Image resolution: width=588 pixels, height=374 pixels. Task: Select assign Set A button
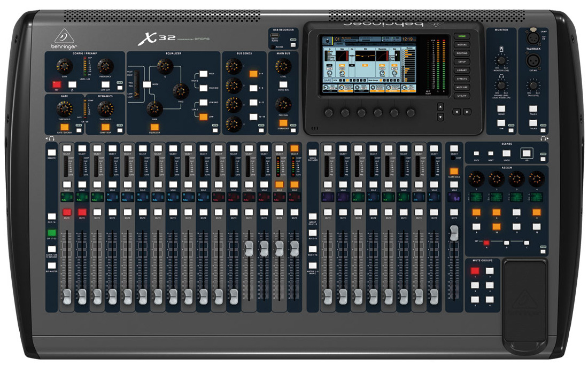[x=486, y=243]
